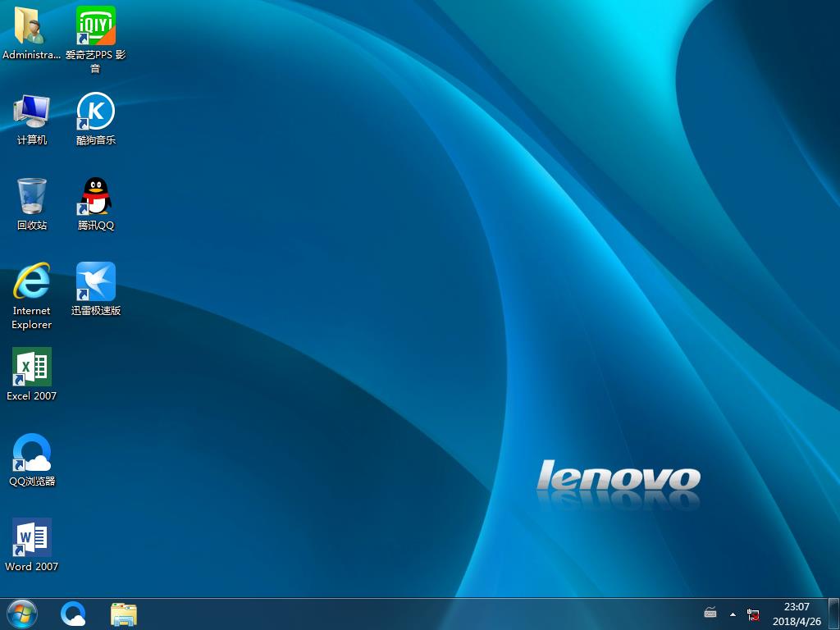Click the Recycle Bin (回收站) icon
The image size is (840, 630).
(x=31, y=197)
